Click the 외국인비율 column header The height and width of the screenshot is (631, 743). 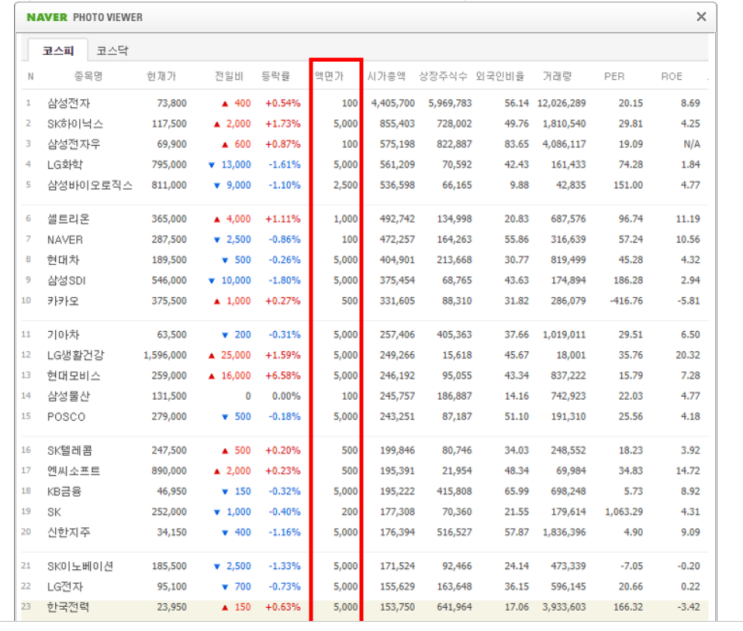[500, 76]
